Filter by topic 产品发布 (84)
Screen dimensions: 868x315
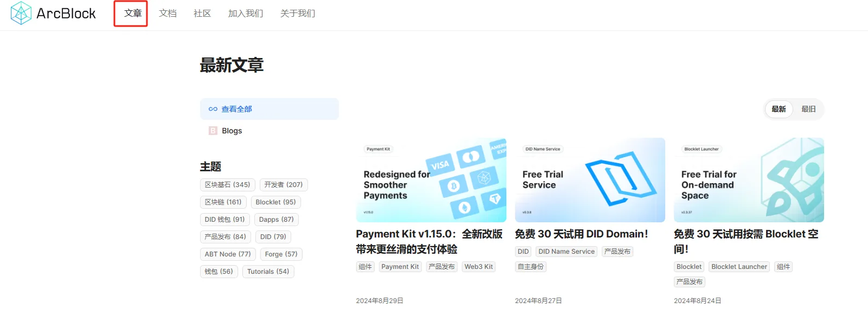click(226, 237)
